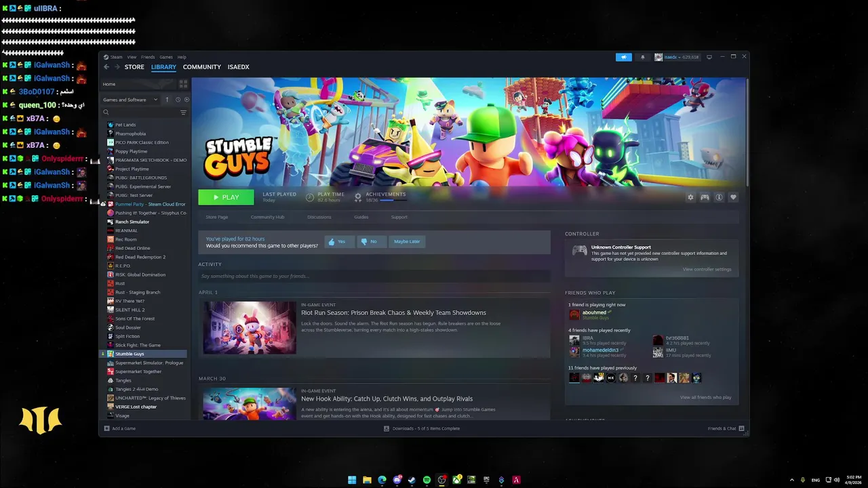Open View all friends who play
Viewport: 868px width, 488px height.
click(705, 397)
